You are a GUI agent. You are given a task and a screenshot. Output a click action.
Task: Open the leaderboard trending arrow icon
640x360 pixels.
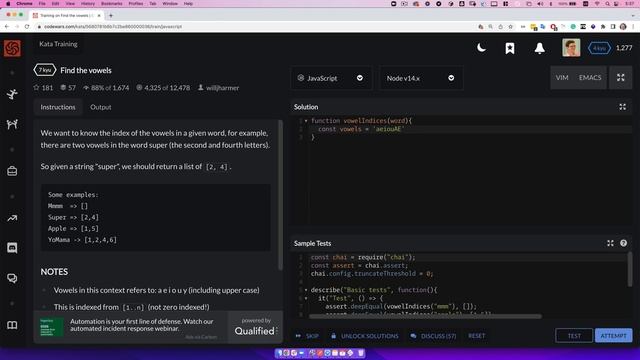(12, 218)
